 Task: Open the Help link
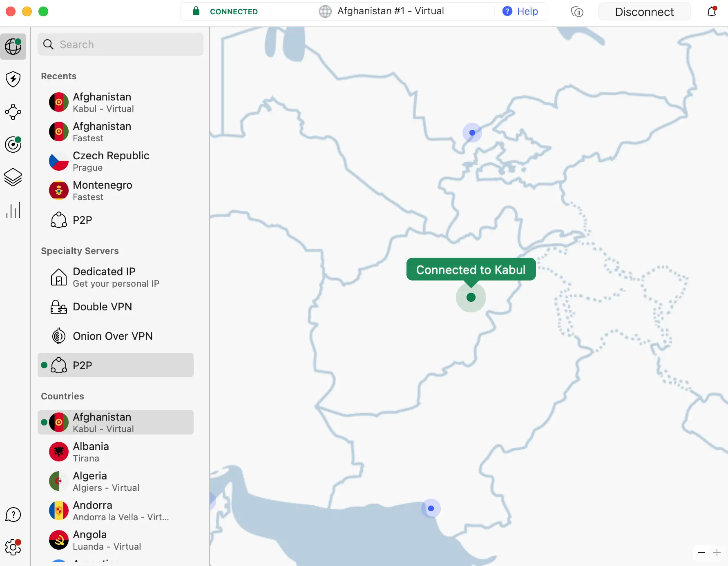click(x=527, y=11)
